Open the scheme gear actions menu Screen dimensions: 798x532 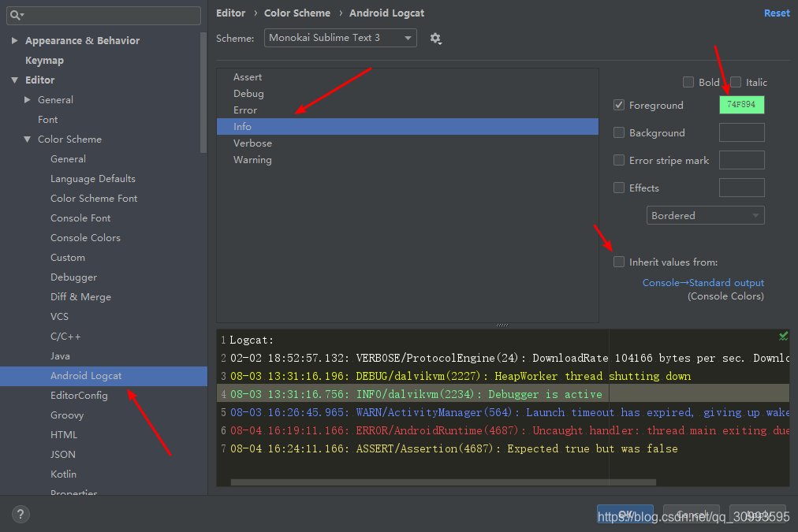[x=435, y=38]
